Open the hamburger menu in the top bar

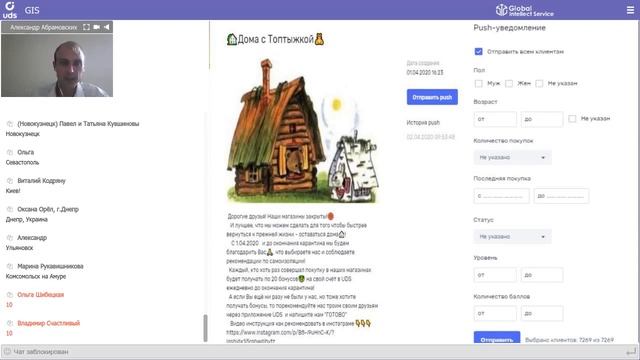(x=630, y=10)
